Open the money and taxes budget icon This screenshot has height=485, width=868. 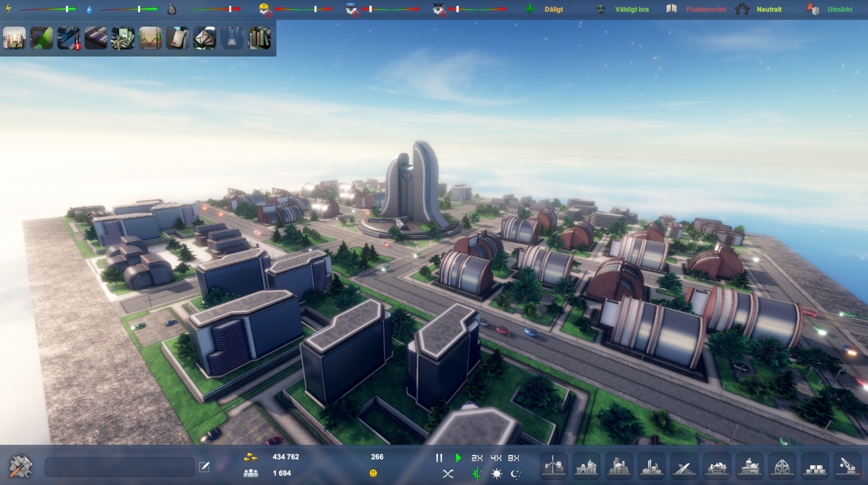(123, 38)
